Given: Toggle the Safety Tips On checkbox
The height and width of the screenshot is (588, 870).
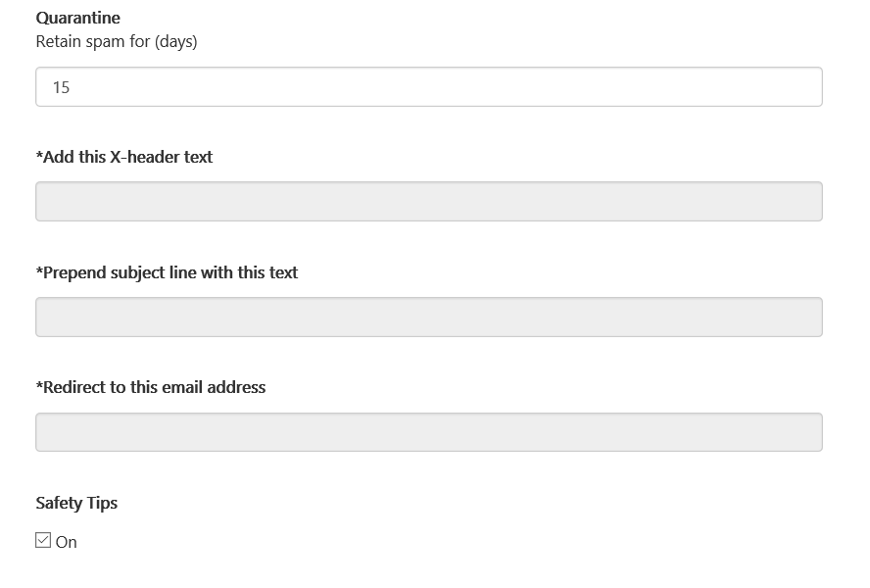Looking at the screenshot, I should (x=43, y=540).
